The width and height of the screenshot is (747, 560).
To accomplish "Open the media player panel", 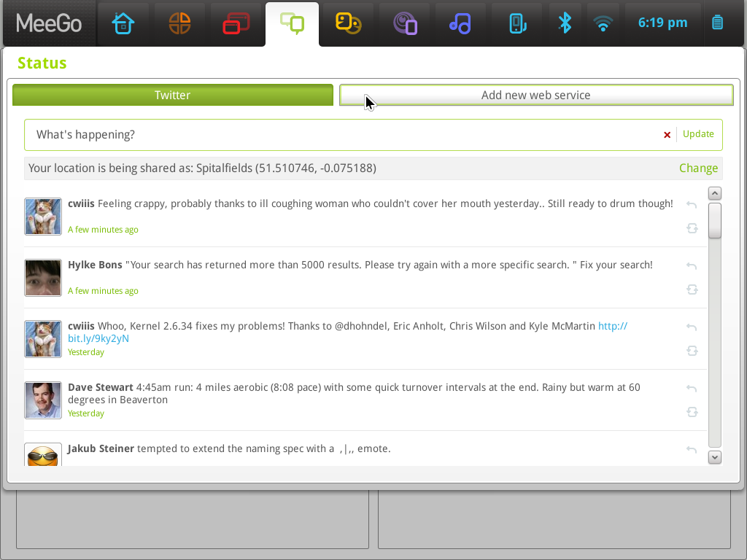I will (x=460, y=23).
